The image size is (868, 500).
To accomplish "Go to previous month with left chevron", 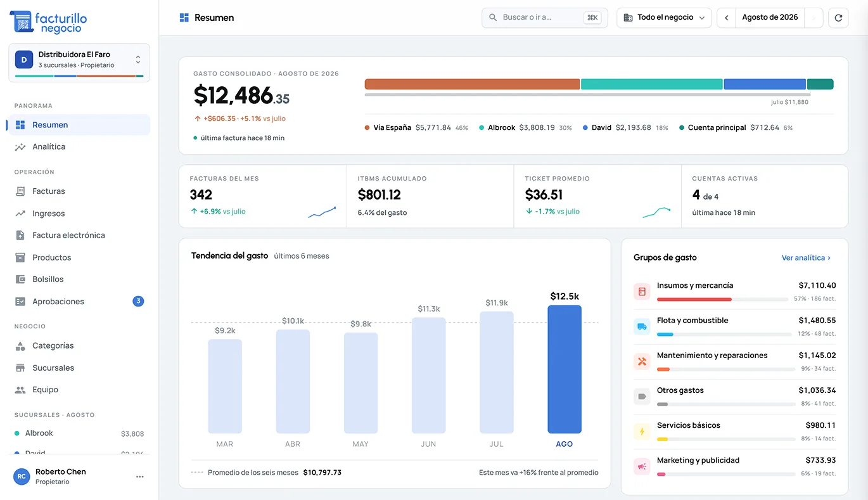I will click(x=727, y=18).
